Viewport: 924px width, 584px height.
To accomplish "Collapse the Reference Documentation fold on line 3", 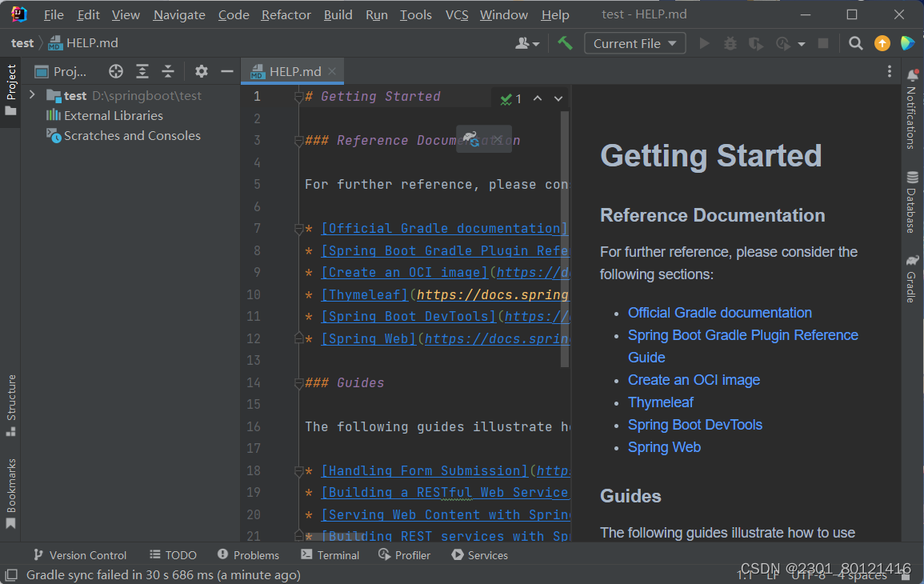I will tap(298, 141).
